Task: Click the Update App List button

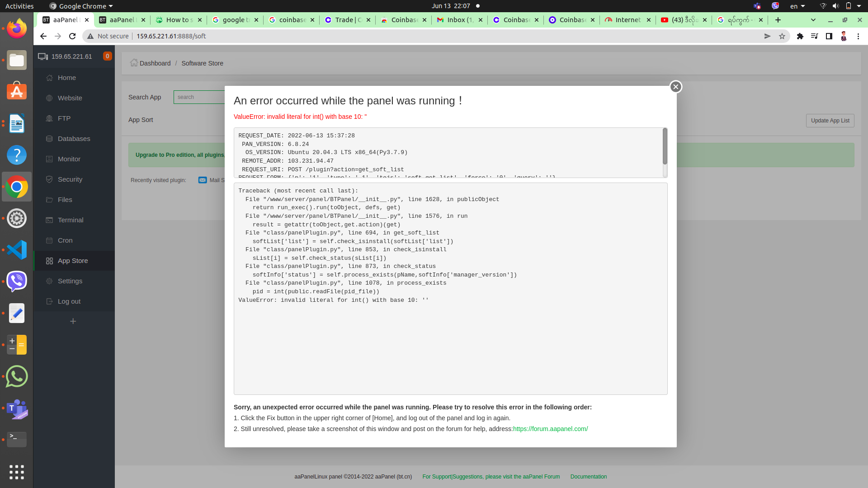Action: pyautogui.click(x=830, y=121)
